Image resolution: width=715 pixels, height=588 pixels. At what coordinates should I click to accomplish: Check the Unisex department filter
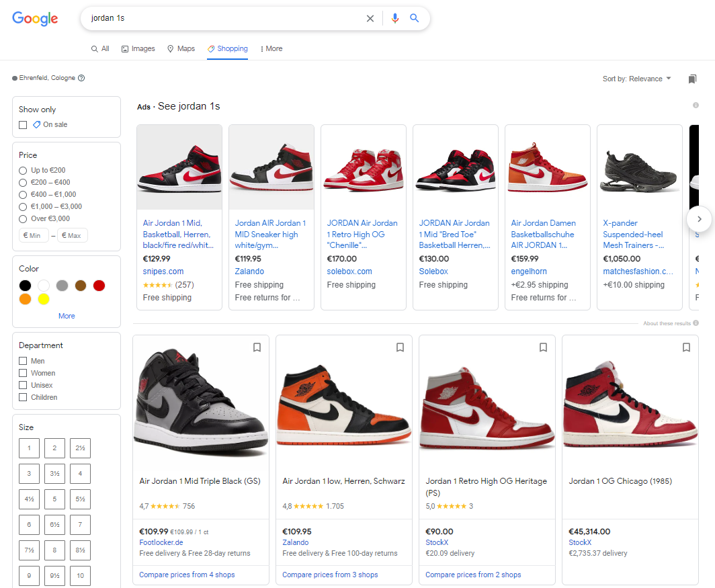[x=23, y=385]
